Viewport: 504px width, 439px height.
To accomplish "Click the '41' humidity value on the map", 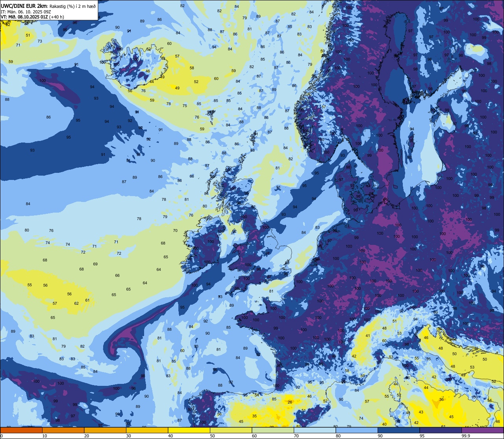I will pos(367,336).
